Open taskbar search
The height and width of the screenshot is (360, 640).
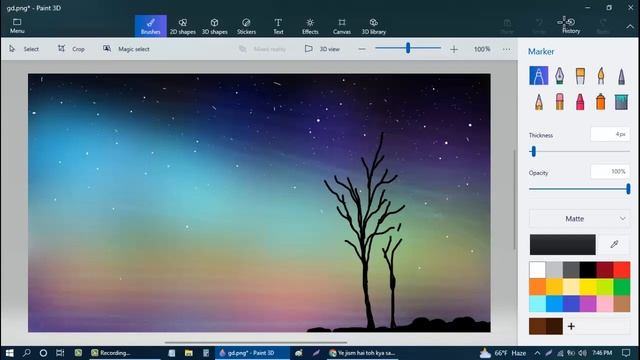pos(27,353)
